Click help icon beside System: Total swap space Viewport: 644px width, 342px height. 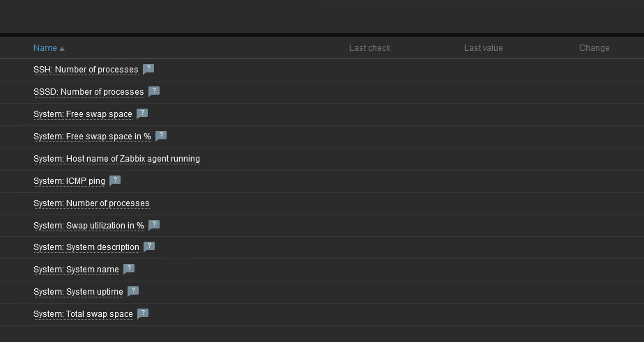click(143, 313)
